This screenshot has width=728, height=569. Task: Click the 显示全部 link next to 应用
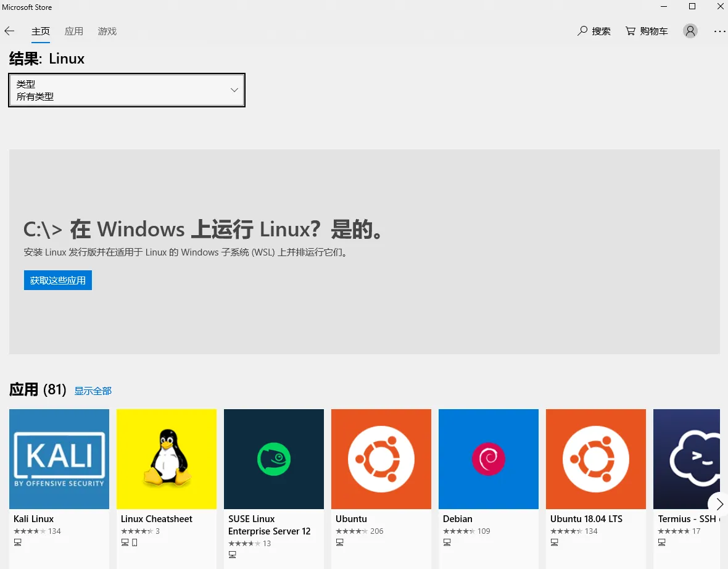point(93,391)
